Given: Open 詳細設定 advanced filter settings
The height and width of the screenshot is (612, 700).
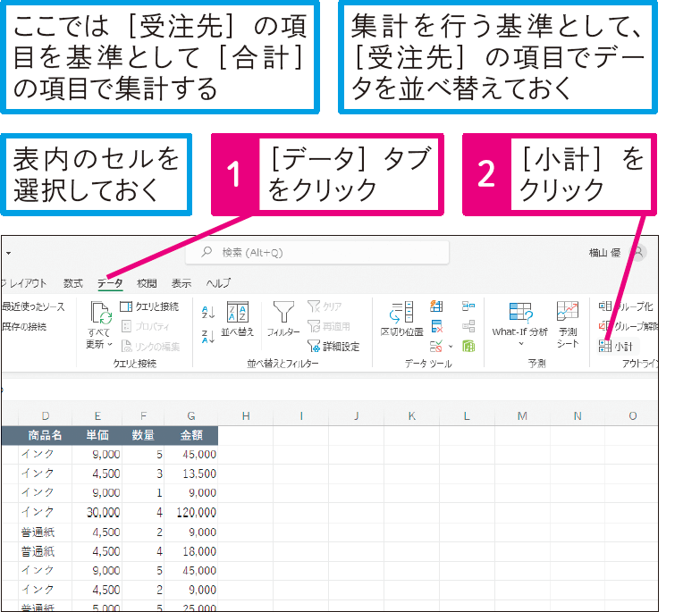Looking at the screenshot, I should tap(333, 346).
